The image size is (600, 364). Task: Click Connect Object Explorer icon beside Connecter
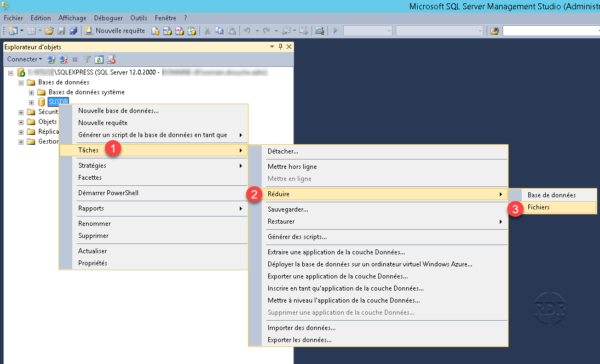point(51,59)
